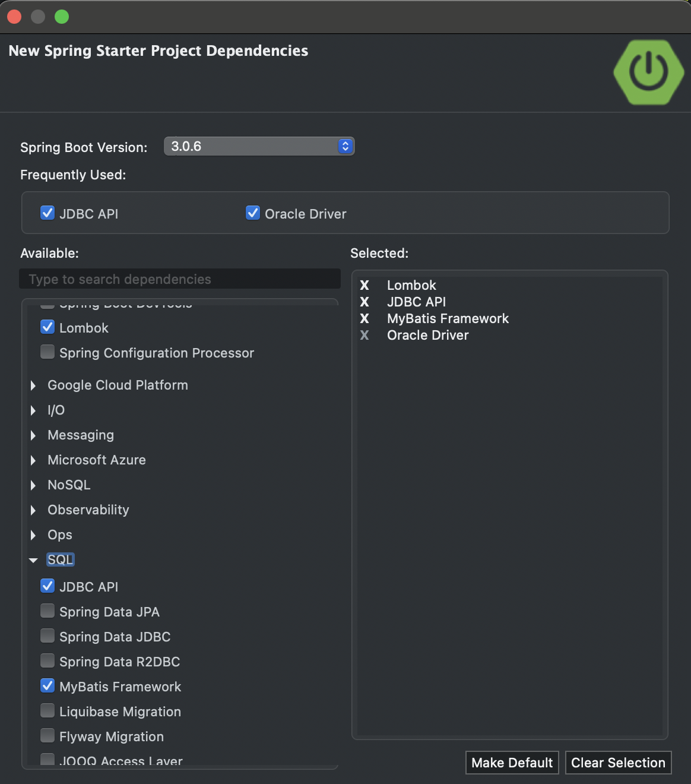
Task: Uncheck the Lombok checkbox
Action: tap(47, 327)
